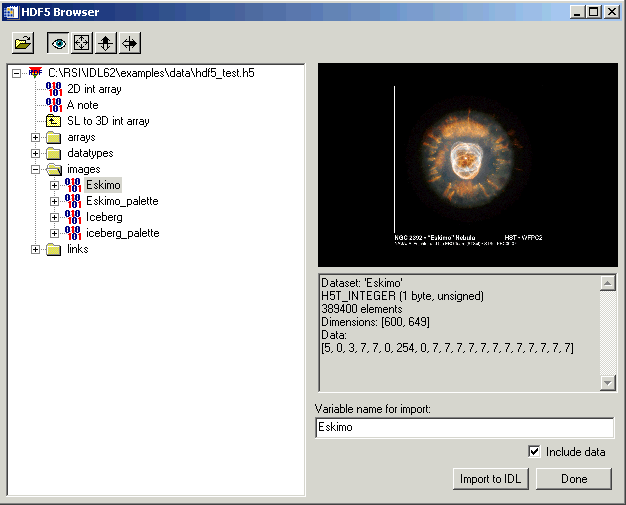The image size is (626, 505).
Task: Enable or disable Include data checkbox
Action: click(x=535, y=452)
